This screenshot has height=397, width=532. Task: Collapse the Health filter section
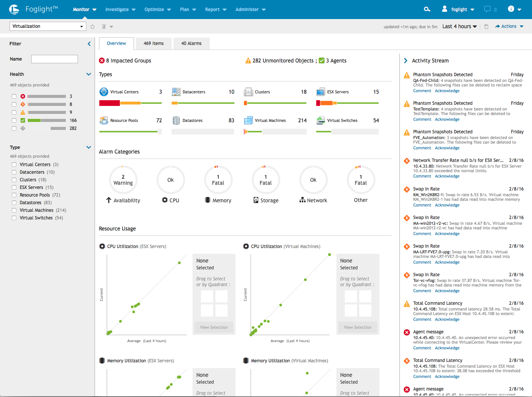click(x=89, y=74)
